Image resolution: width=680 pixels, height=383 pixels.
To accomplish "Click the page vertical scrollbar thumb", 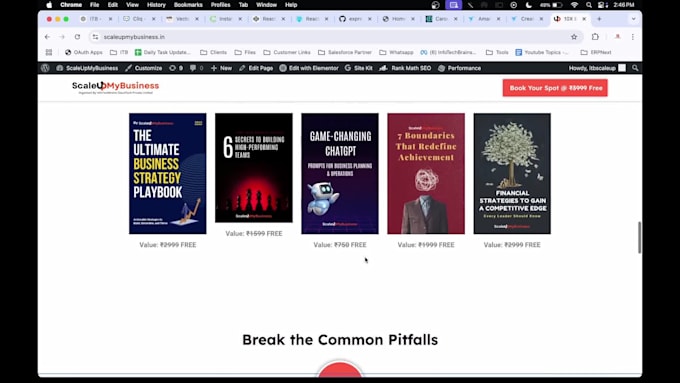I will click(639, 238).
